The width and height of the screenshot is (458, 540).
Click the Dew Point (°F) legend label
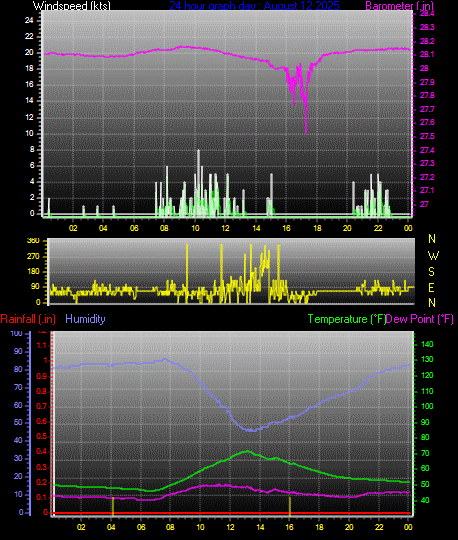[x=419, y=319]
